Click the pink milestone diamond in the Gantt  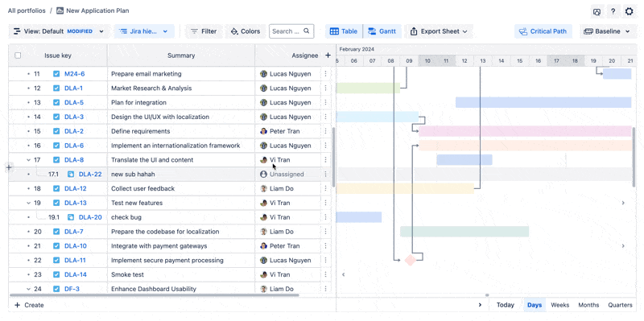[x=411, y=260]
